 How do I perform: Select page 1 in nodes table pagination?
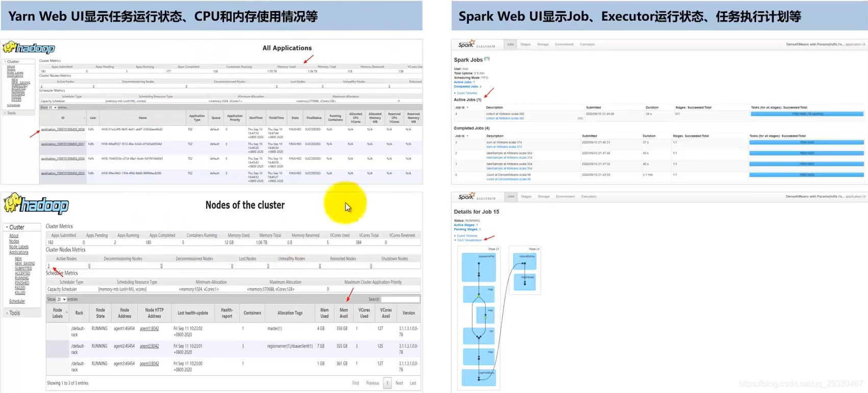[387, 383]
